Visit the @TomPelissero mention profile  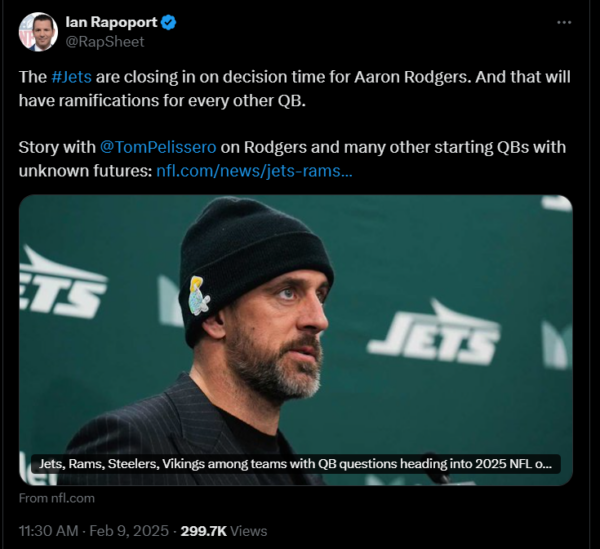156,147
